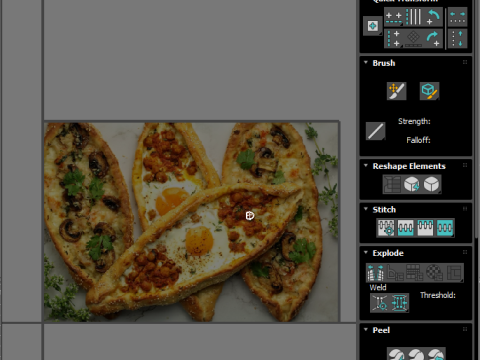Click the Threshold: label in Explode rollout
The width and height of the screenshot is (480, 360).
click(x=438, y=295)
